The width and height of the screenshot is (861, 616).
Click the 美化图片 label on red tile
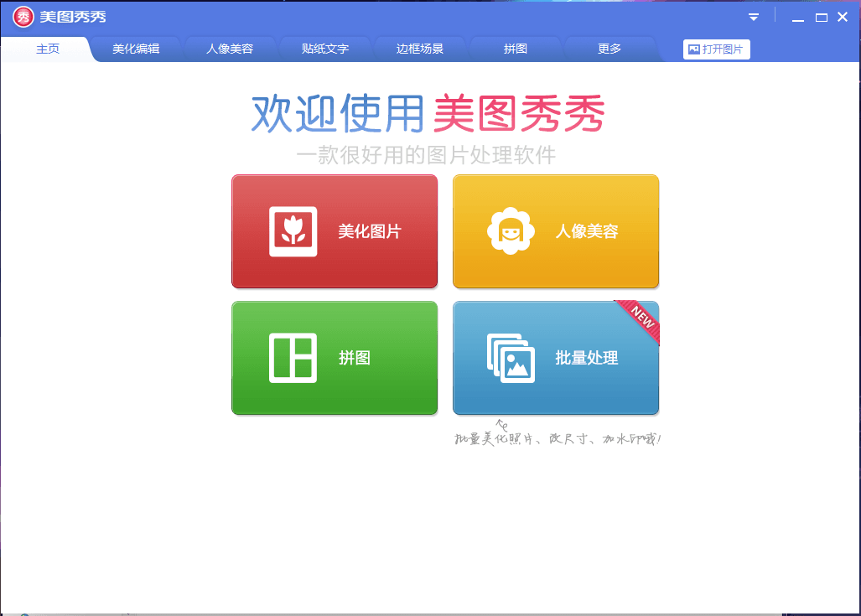click(370, 231)
